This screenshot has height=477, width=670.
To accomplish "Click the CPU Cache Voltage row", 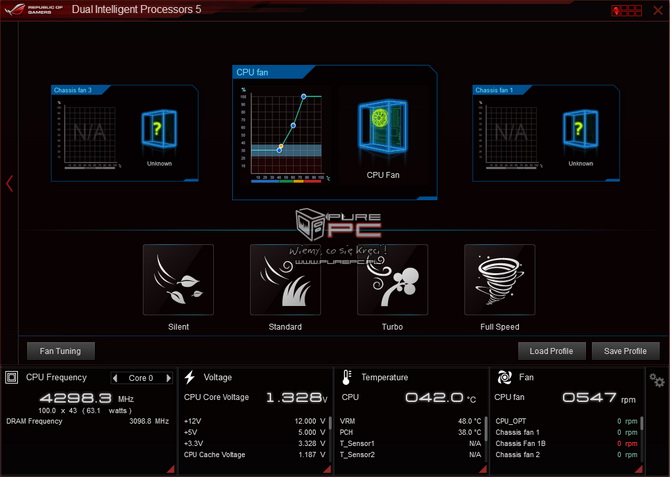I will click(255, 455).
